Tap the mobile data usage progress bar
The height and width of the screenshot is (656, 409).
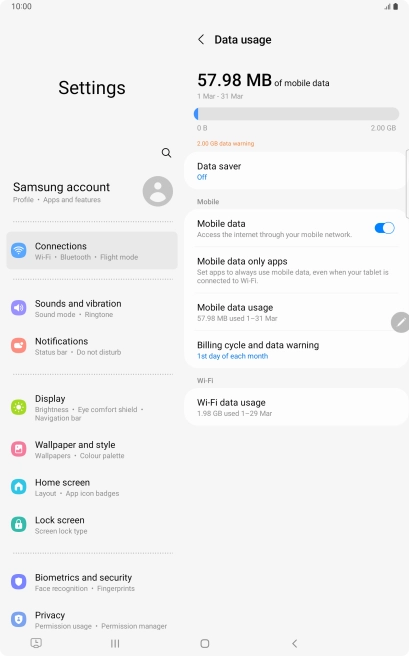pos(297,114)
